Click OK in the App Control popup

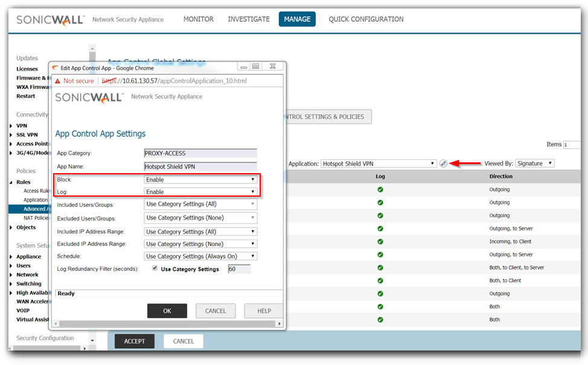pos(167,311)
